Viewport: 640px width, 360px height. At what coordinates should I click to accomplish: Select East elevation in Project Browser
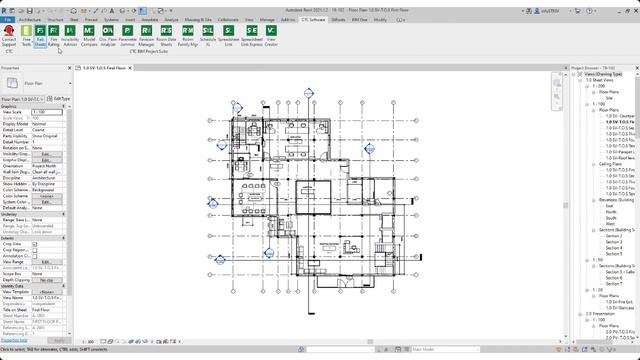pyautogui.click(x=609, y=206)
